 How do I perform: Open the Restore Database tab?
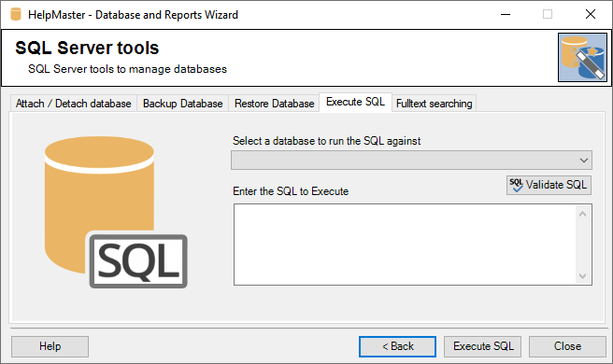[274, 104]
